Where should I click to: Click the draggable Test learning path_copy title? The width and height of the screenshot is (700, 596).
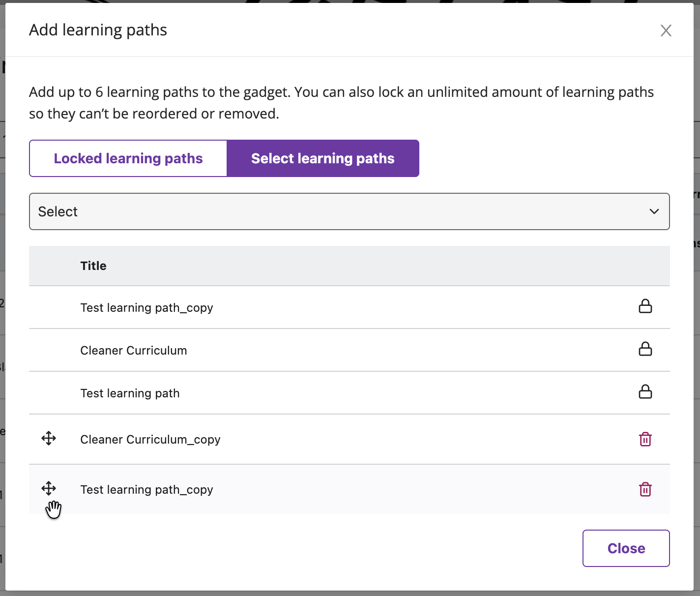point(146,490)
